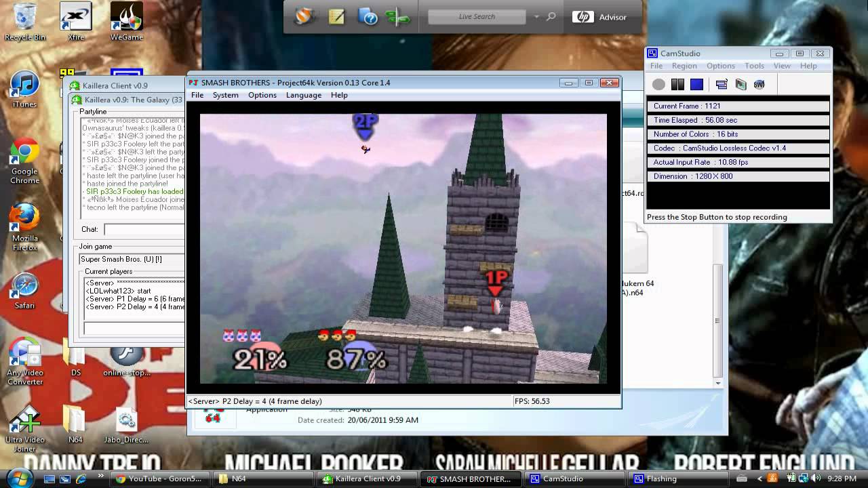The height and width of the screenshot is (488, 868).
Task: Switch to N64 folder taskbar button
Action: (262, 479)
